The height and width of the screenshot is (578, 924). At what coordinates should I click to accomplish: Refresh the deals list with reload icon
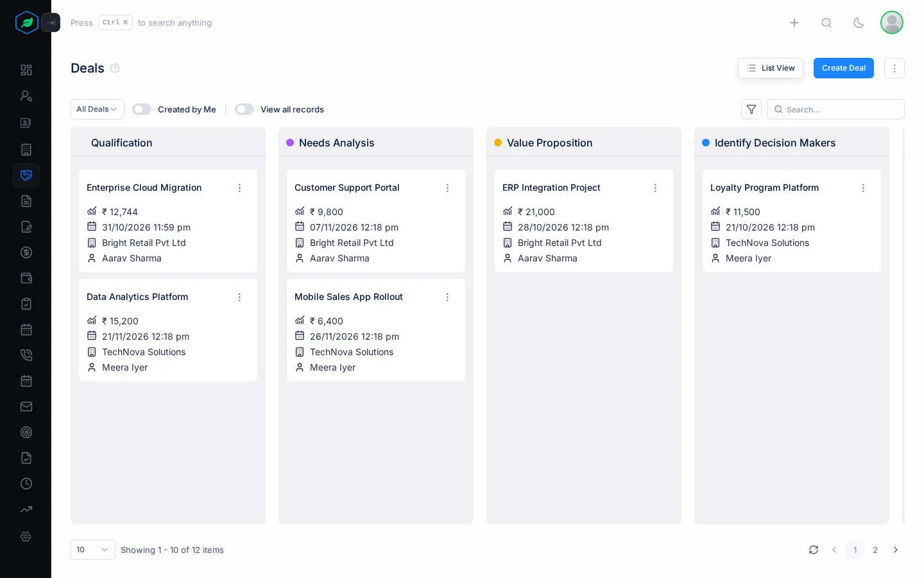point(814,550)
